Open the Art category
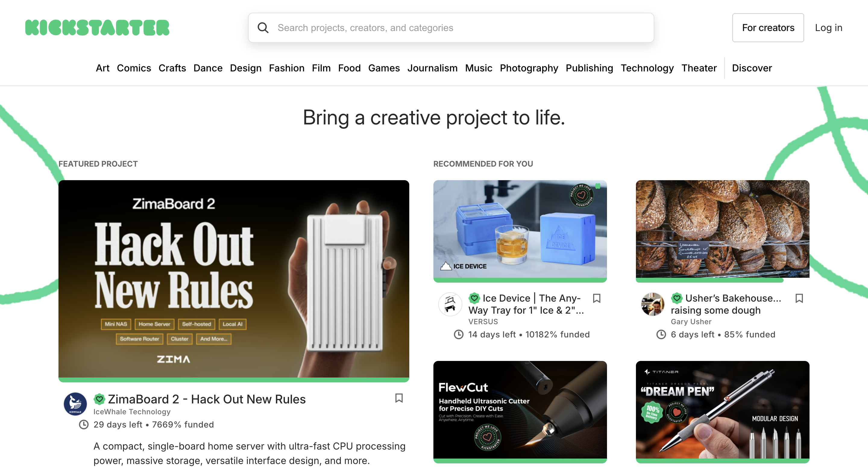 pyautogui.click(x=102, y=68)
